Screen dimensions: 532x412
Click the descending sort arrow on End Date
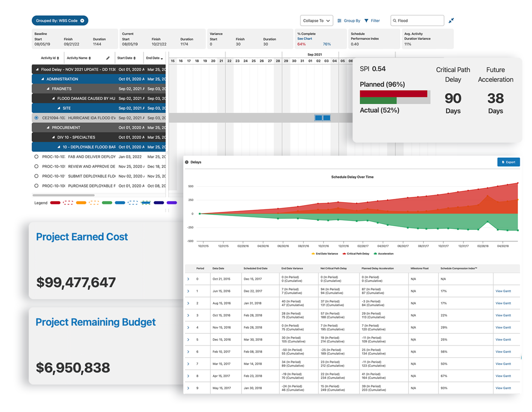[161, 59]
